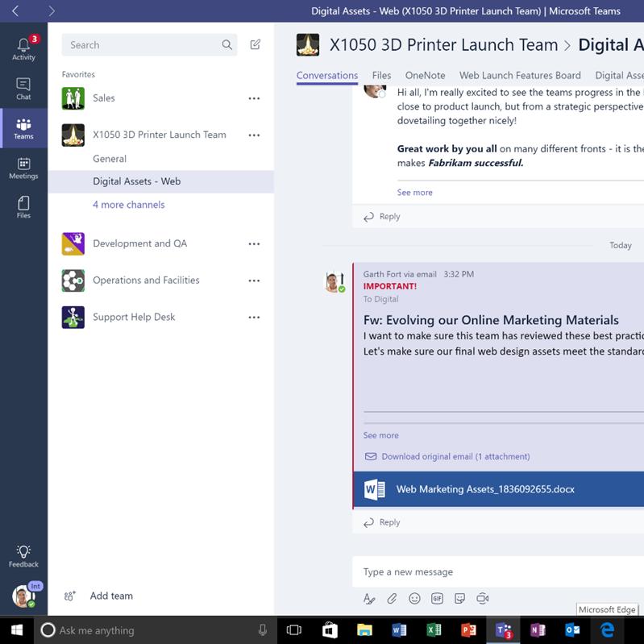Open more options for X1050 3D Printer Launch Team
This screenshot has width=644, height=644.
254,135
